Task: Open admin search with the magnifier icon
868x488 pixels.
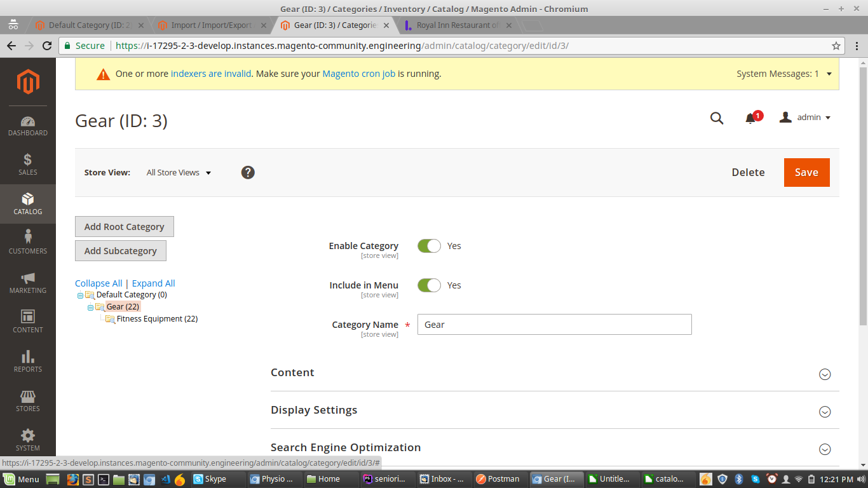Action: point(717,118)
